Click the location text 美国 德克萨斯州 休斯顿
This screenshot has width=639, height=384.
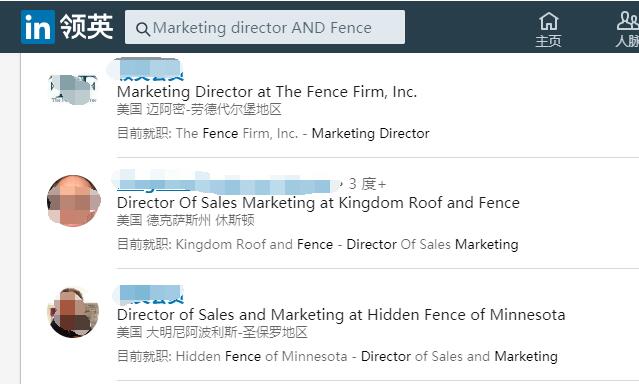(x=185, y=221)
